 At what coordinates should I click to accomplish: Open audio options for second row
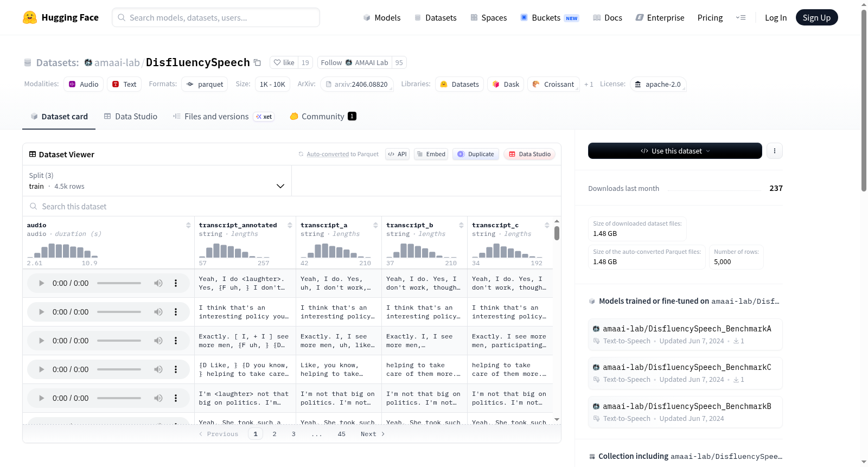click(x=175, y=312)
